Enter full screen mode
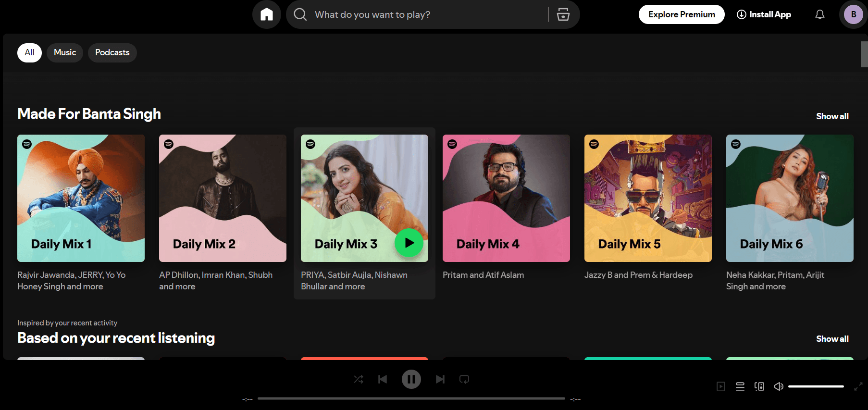Screen dimensions: 868x410 point(858,386)
